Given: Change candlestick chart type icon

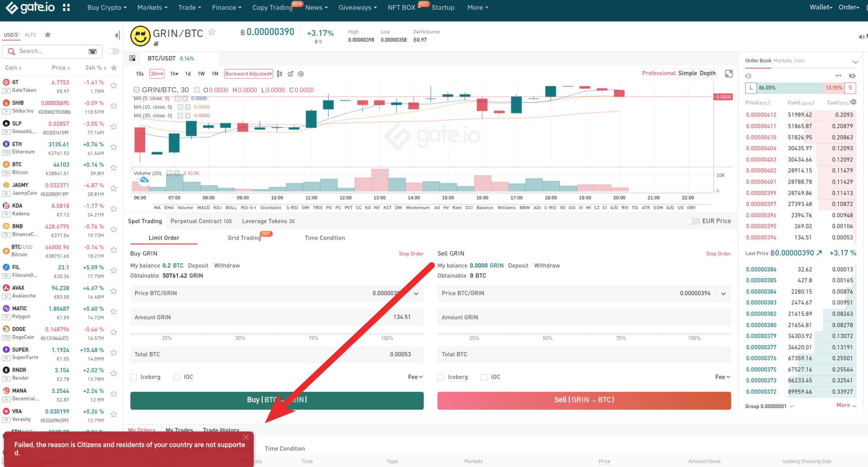Looking at the screenshot, I should (279, 74).
